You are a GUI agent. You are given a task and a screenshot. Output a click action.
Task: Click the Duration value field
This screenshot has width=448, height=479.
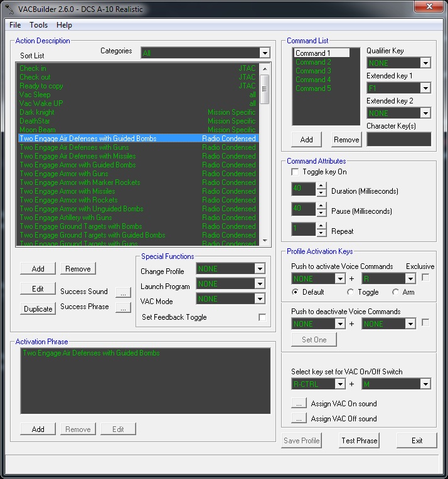(x=303, y=189)
